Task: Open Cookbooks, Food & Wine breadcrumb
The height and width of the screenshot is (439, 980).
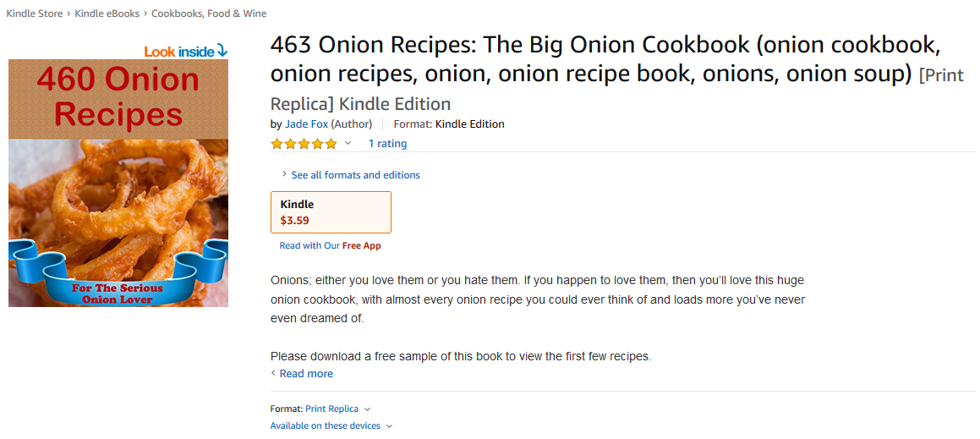Action: click(209, 14)
